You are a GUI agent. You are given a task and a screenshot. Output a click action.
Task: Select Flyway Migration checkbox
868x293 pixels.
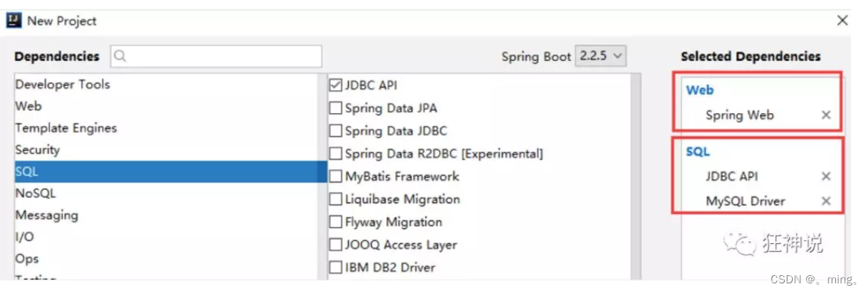(x=335, y=222)
